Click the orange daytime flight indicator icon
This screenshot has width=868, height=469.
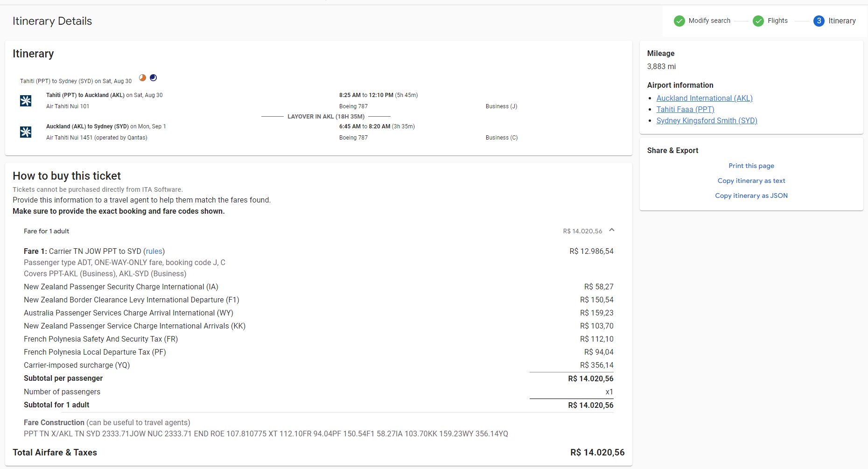coord(143,78)
